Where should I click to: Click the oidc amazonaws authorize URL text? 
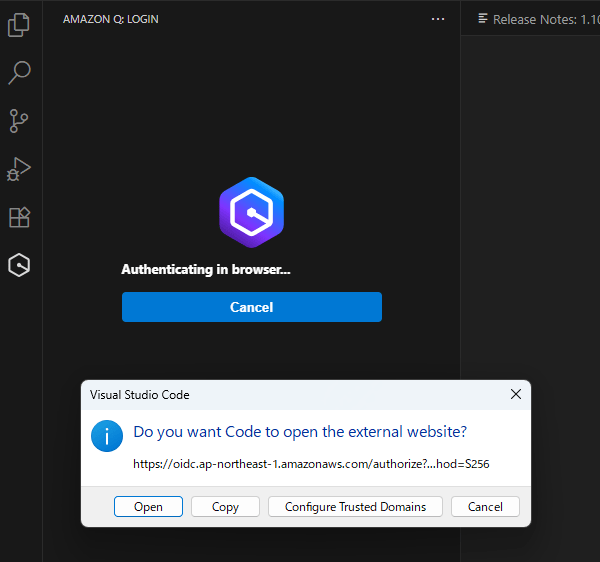coord(311,464)
